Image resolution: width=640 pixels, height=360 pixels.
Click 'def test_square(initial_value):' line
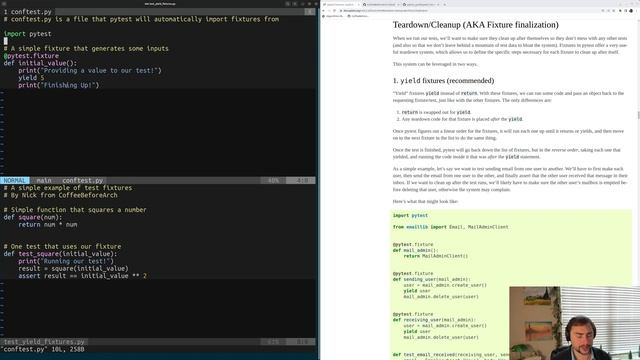[60, 254]
